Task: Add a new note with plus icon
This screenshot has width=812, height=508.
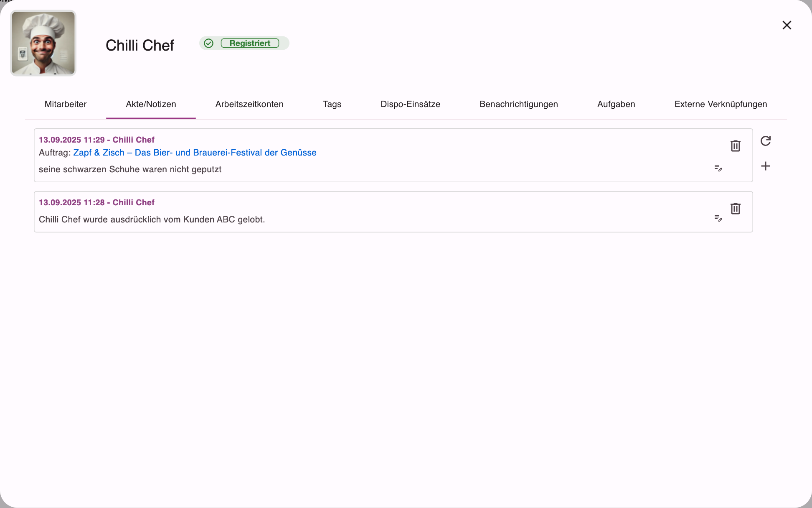Action: click(765, 166)
